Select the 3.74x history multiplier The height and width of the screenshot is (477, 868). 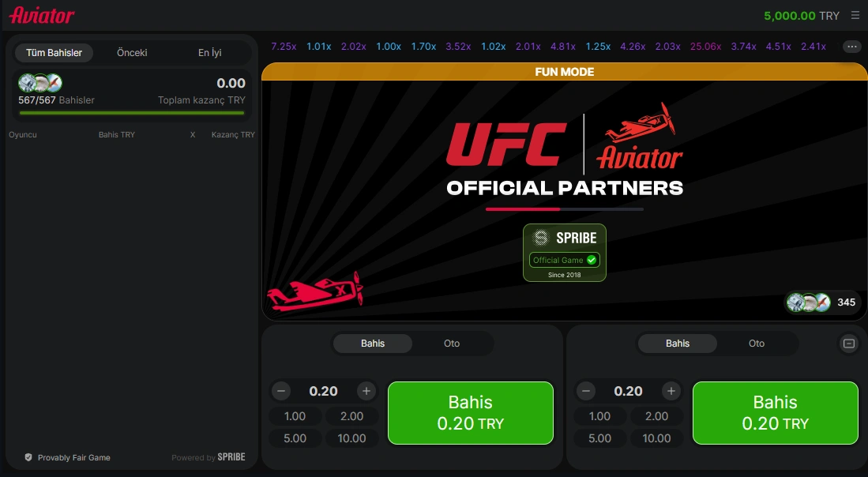[x=743, y=47]
